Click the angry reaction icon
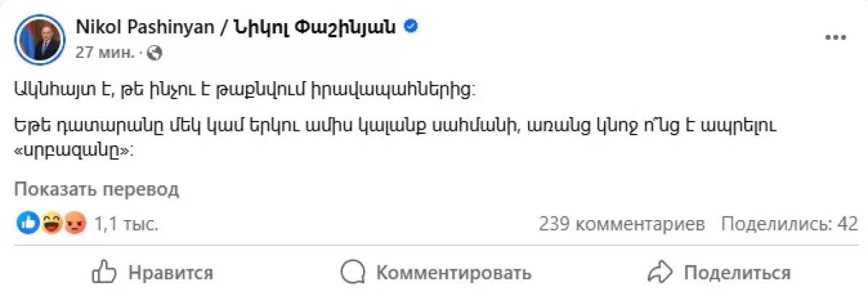Screen dimensions: 868x296 75,224
